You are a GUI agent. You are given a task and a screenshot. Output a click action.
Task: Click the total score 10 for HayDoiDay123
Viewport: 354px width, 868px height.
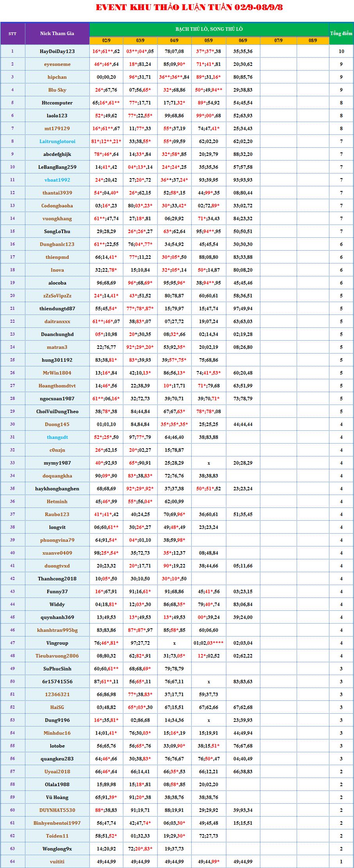tap(341, 51)
